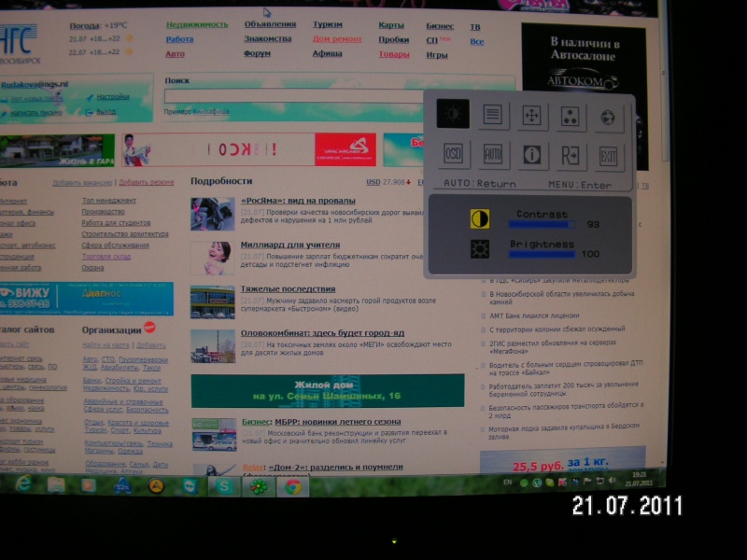
Task: Select the AUTO adjust icon
Action: (x=494, y=155)
